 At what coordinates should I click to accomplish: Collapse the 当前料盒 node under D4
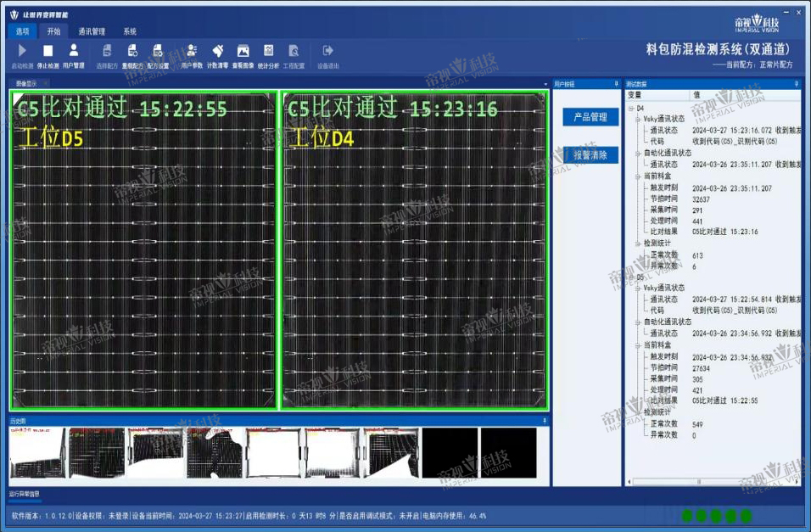(x=637, y=176)
